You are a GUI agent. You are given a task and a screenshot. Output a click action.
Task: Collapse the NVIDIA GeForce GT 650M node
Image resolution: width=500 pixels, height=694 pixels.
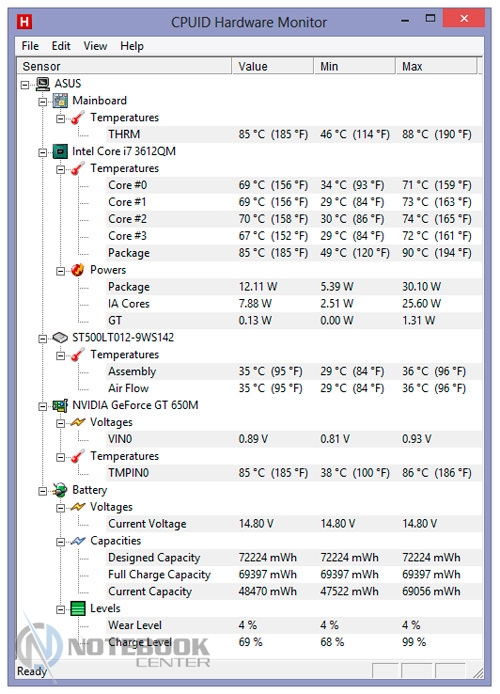tap(42, 406)
